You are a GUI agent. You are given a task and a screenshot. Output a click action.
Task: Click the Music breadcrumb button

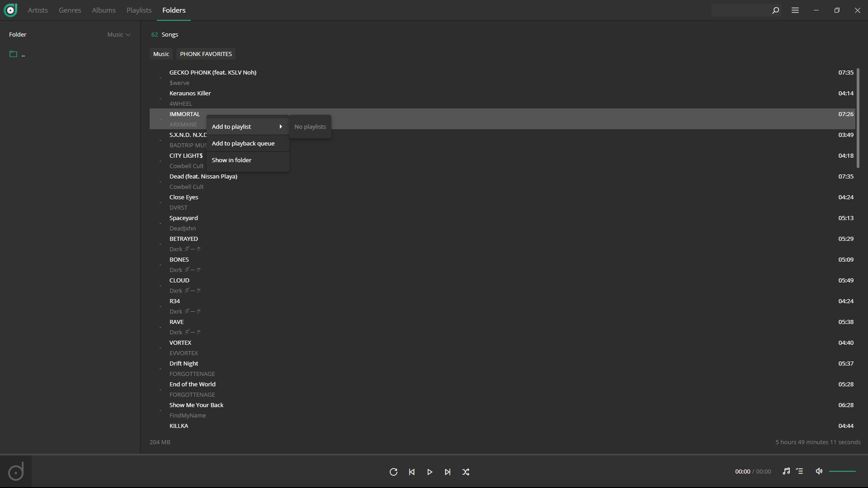(161, 54)
